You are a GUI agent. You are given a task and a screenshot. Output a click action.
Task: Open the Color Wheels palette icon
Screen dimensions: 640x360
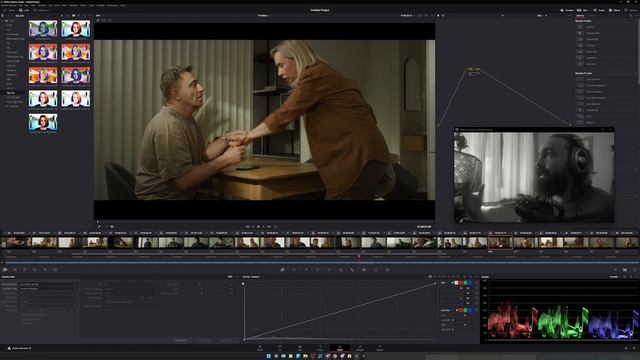tap(24, 269)
